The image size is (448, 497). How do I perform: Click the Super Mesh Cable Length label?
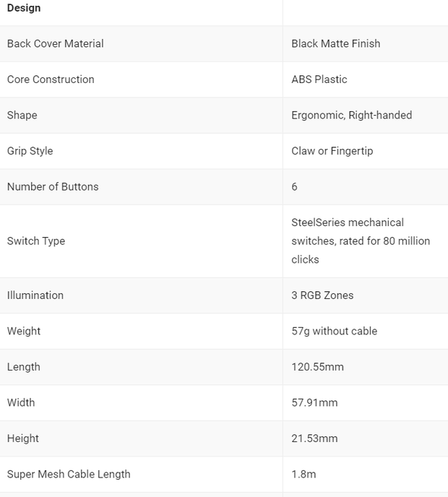(x=69, y=475)
